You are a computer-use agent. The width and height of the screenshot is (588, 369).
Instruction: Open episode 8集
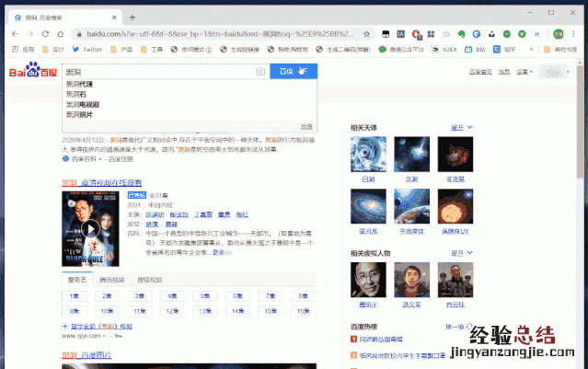(x=303, y=296)
